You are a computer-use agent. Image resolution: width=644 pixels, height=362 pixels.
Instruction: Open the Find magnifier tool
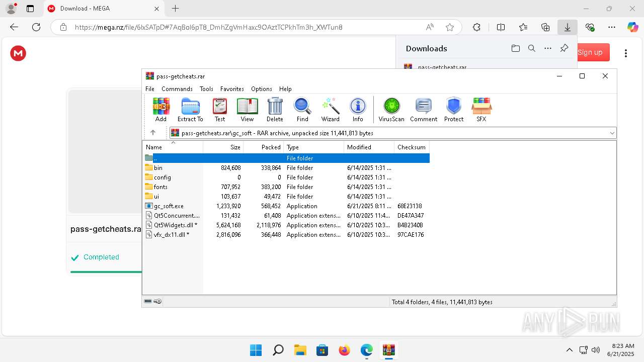302,110
